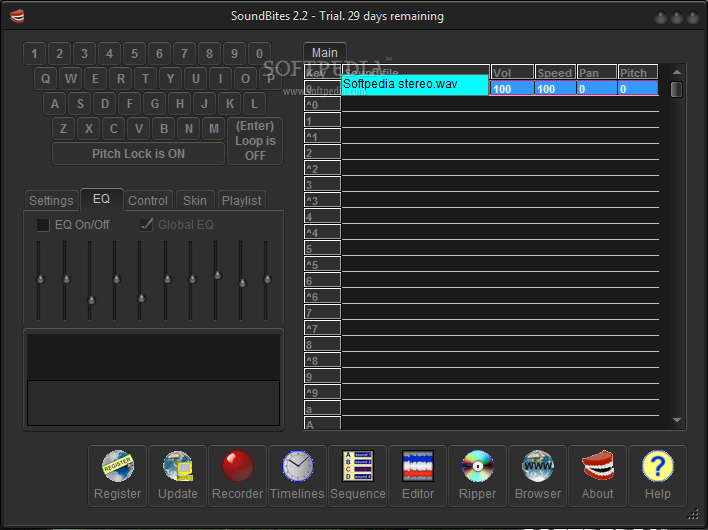Click the on-screen 5 key

[134, 54]
